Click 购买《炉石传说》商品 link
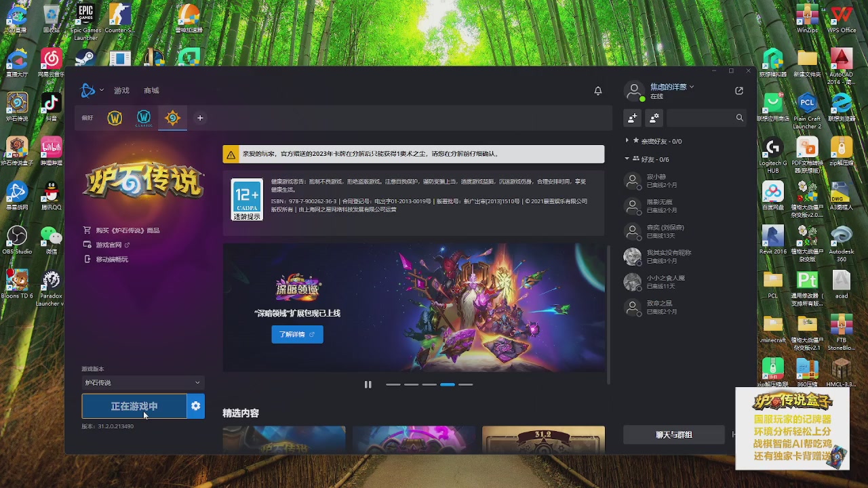Viewport: 868px width, 488px height. pyautogui.click(x=121, y=230)
